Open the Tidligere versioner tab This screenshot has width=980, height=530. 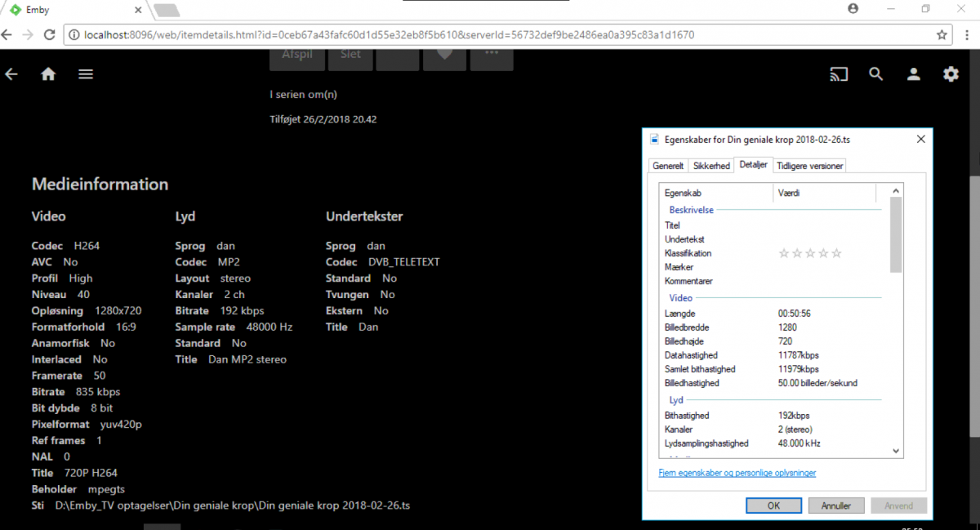pos(809,166)
